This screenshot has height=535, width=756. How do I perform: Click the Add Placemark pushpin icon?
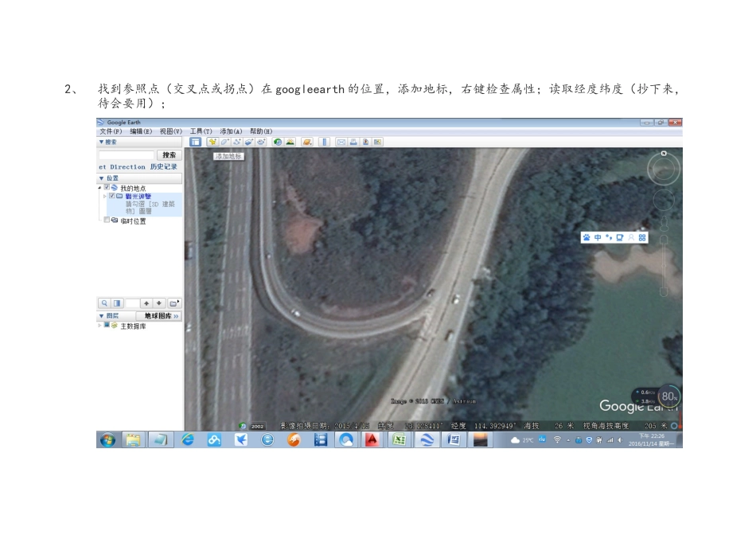click(x=212, y=142)
